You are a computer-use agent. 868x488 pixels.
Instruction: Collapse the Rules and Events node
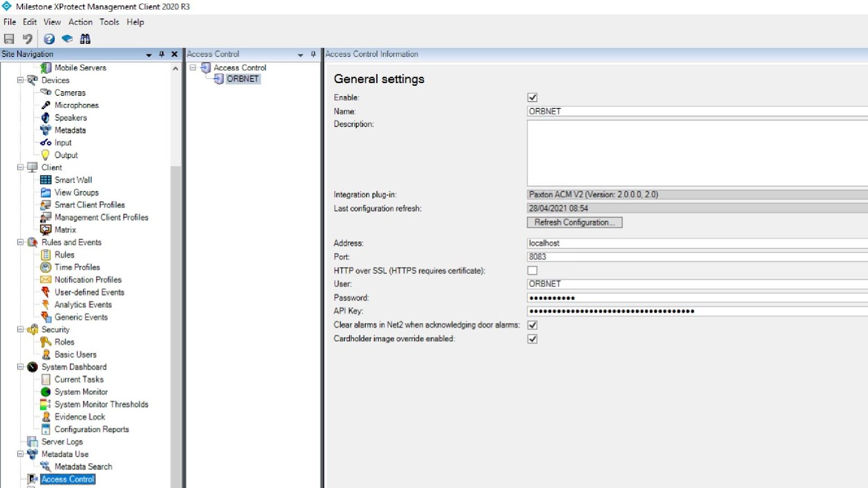(20, 242)
